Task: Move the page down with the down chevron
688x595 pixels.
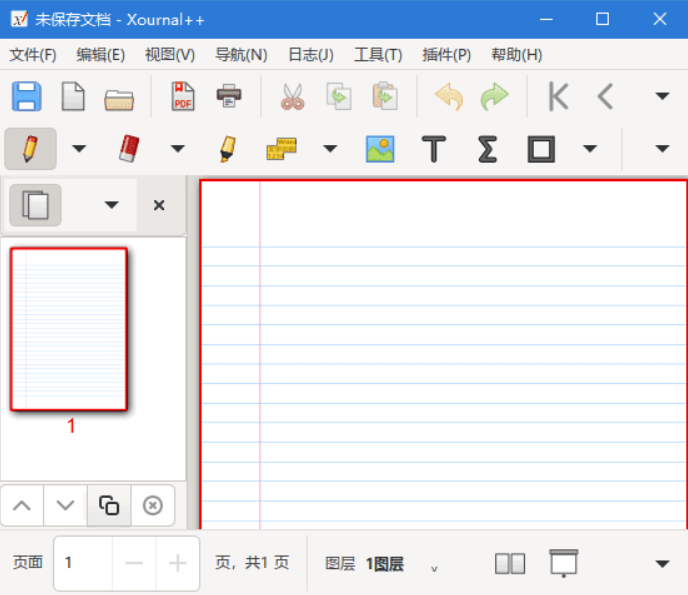Action: [x=65, y=505]
